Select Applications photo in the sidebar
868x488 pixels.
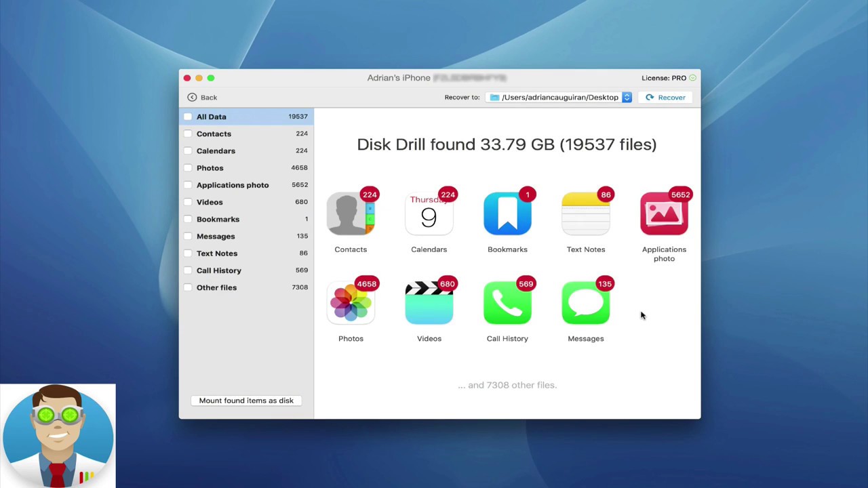tap(245, 185)
